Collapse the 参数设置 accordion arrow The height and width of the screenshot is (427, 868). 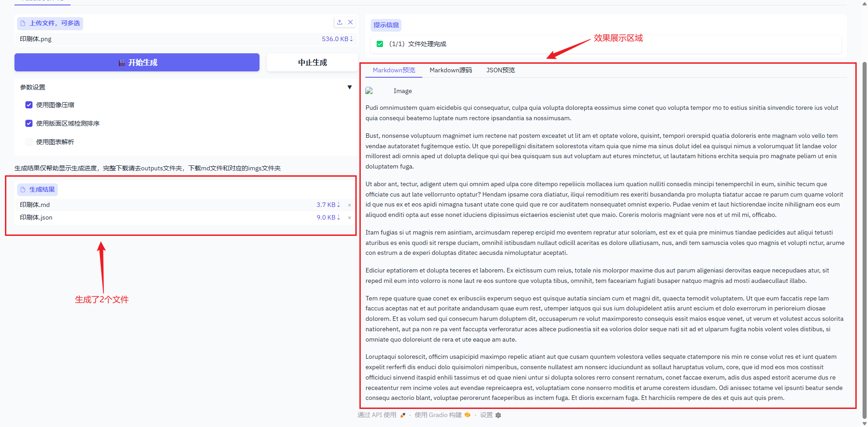(349, 87)
